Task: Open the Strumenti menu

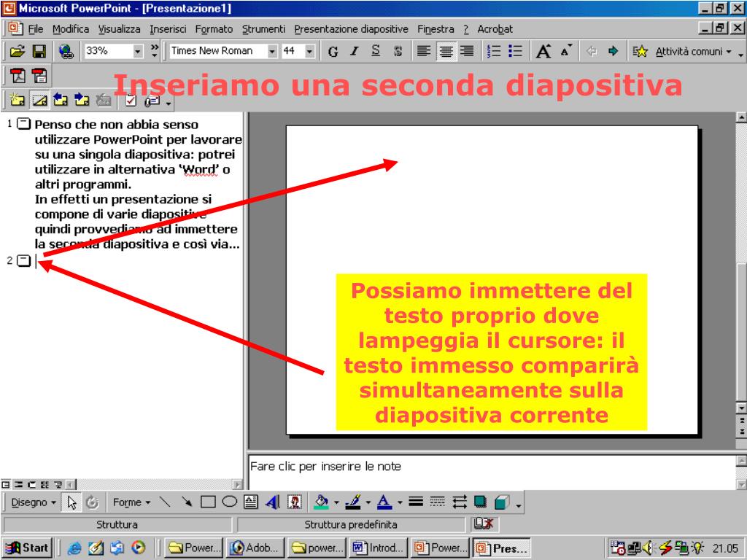Action: 263,29
